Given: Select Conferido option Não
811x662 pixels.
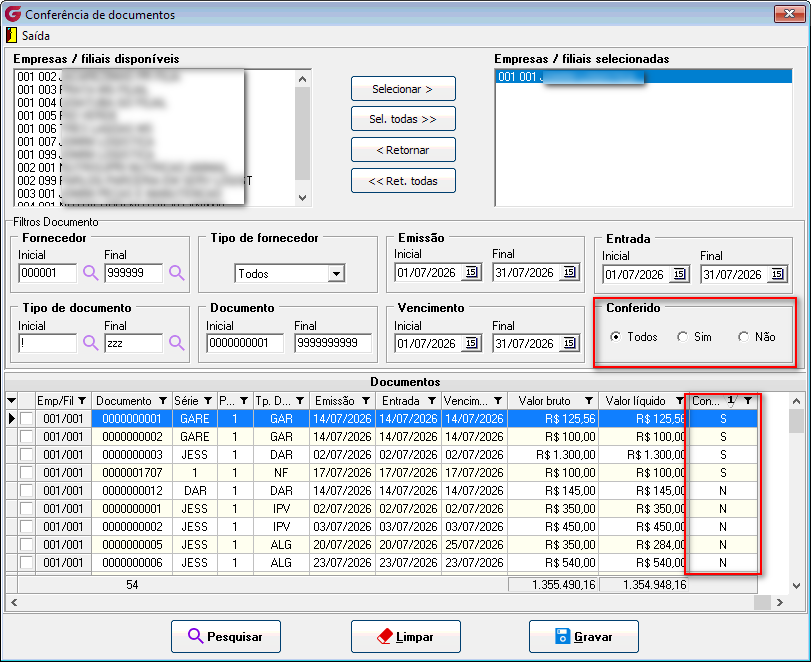Looking at the screenshot, I should 743,337.
